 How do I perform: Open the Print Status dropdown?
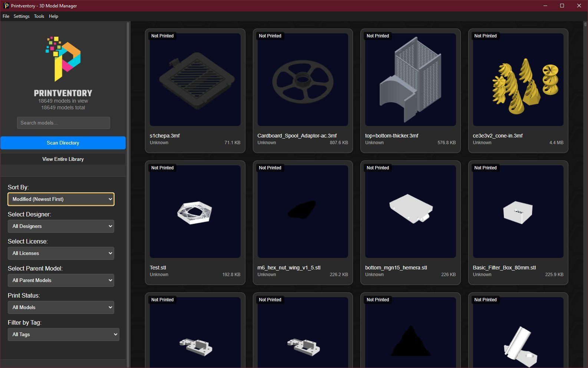click(61, 307)
